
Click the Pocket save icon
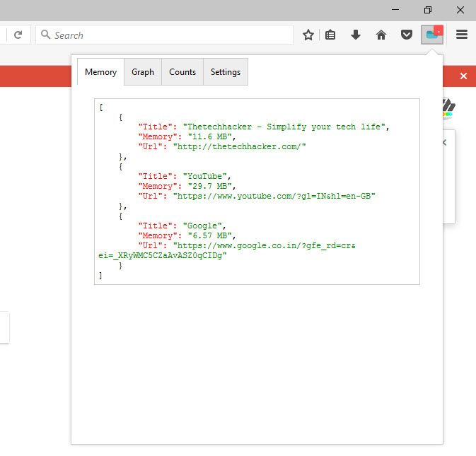407,35
